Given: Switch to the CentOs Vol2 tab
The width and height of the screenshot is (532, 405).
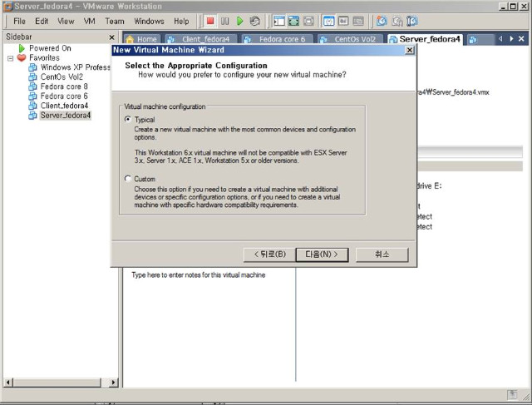Looking at the screenshot, I should click(351, 39).
